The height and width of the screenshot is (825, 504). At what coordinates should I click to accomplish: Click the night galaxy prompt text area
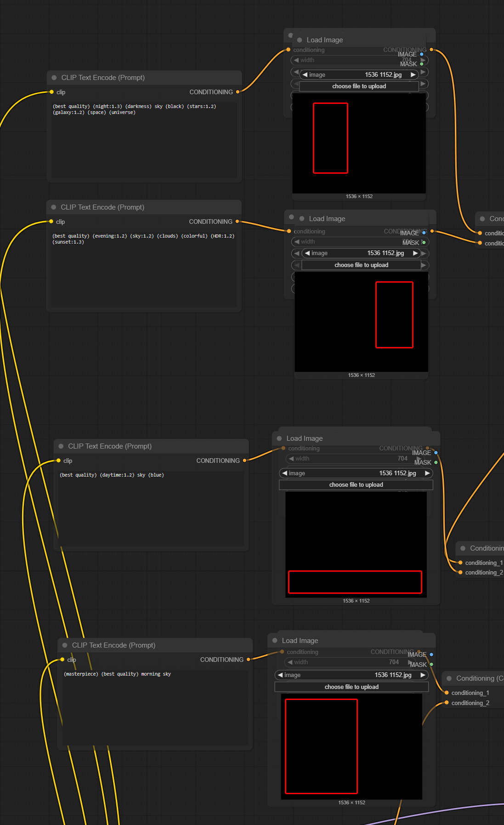(x=144, y=140)
